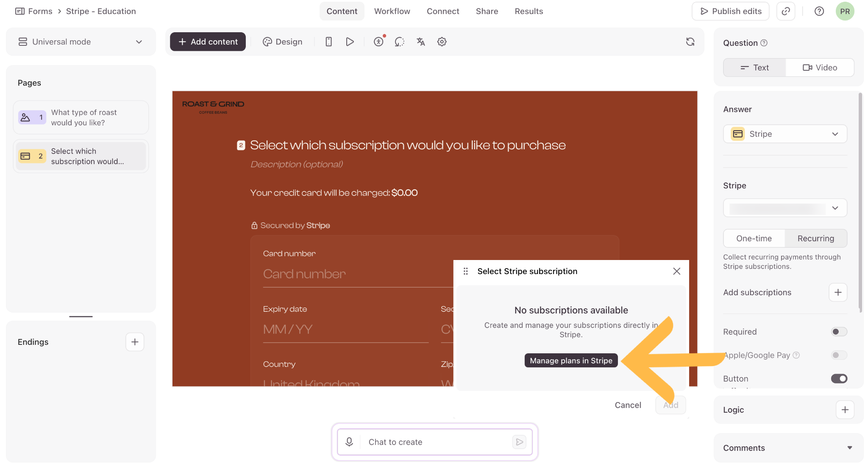Click the Add content button

pyautogui.click(x=208, y=42)
